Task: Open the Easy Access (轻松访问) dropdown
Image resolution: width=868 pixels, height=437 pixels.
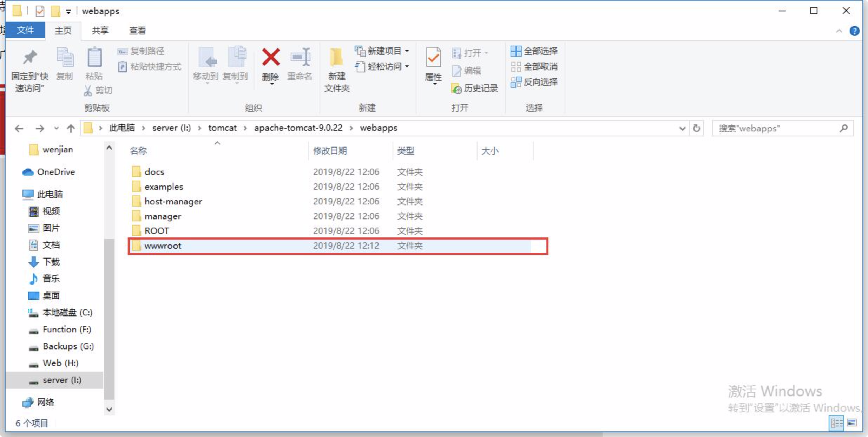Action: click(382, 66)
